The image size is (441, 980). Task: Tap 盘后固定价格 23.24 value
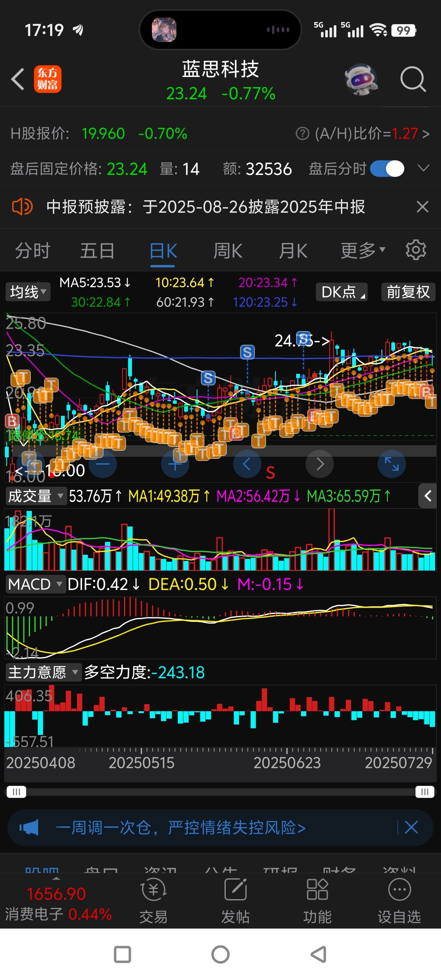pyautogui.click(x=78, y=169)
